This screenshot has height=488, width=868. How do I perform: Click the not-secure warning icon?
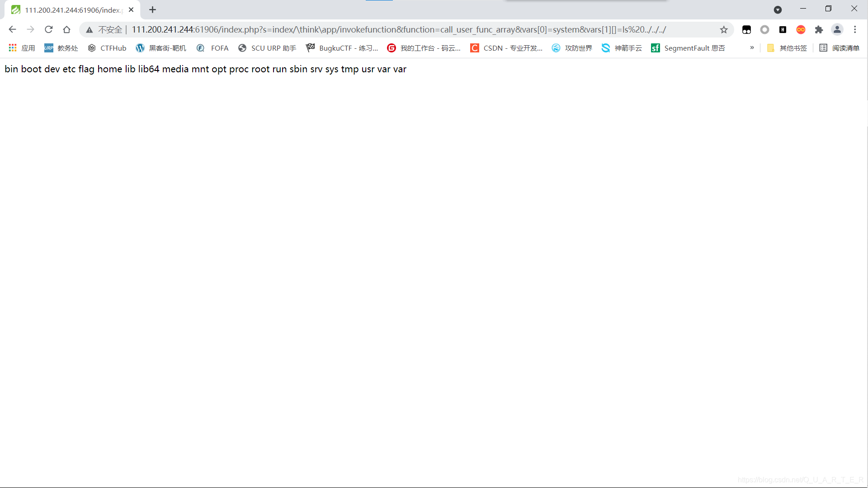[90, 30]
